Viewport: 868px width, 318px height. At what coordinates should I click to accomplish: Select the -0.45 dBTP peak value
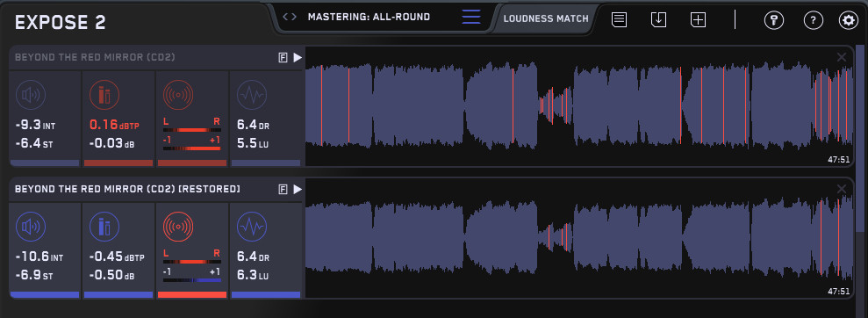(117, 257)
